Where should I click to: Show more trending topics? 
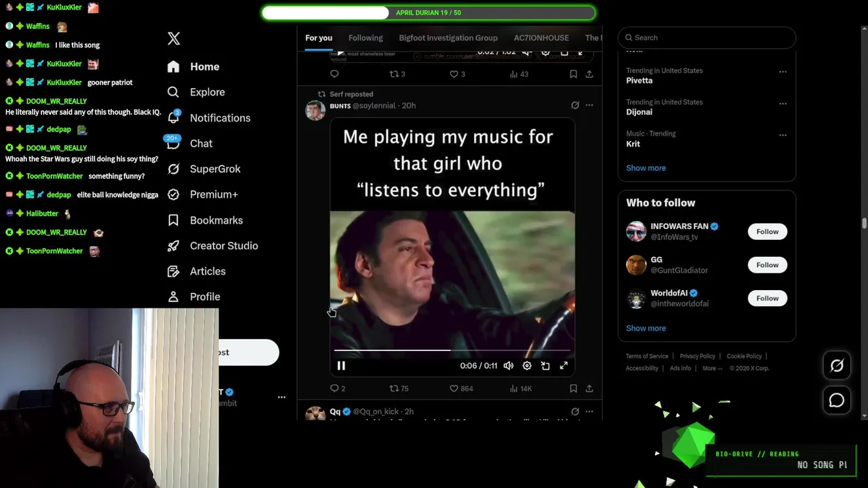pyautogui.click(x=646, y=168)
